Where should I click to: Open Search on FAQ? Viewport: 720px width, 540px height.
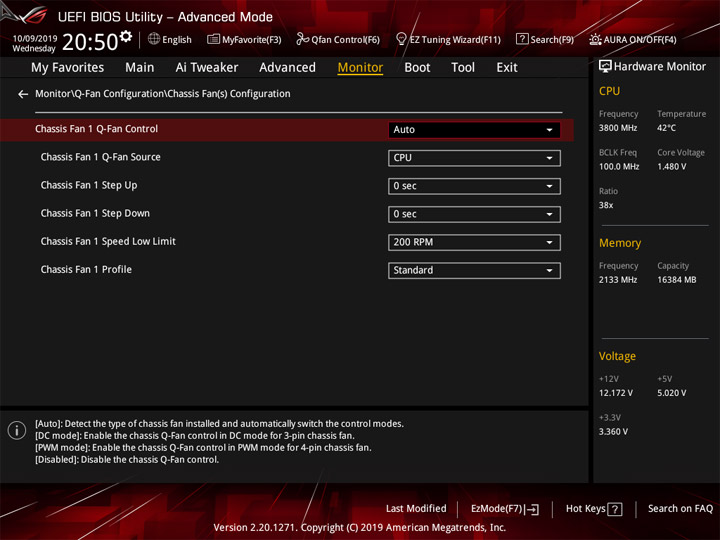click(681, 509)
